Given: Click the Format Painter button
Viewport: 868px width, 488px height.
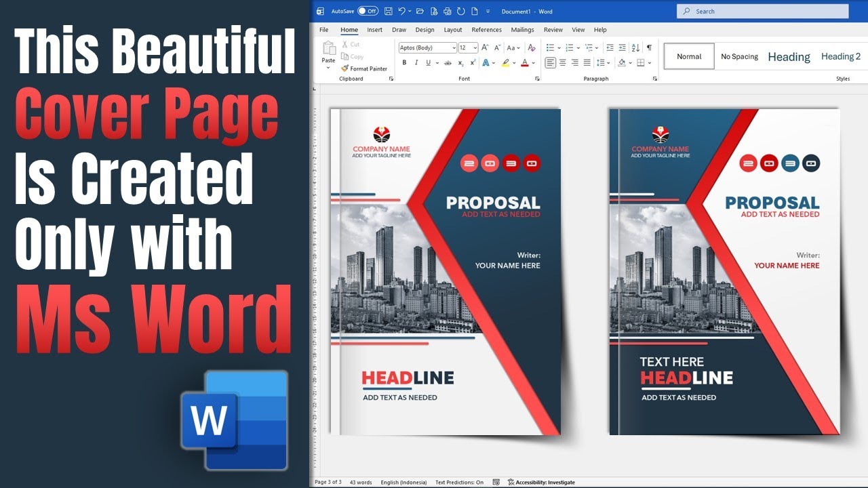Looking at the screenshot, I should [x=365, y=68].
